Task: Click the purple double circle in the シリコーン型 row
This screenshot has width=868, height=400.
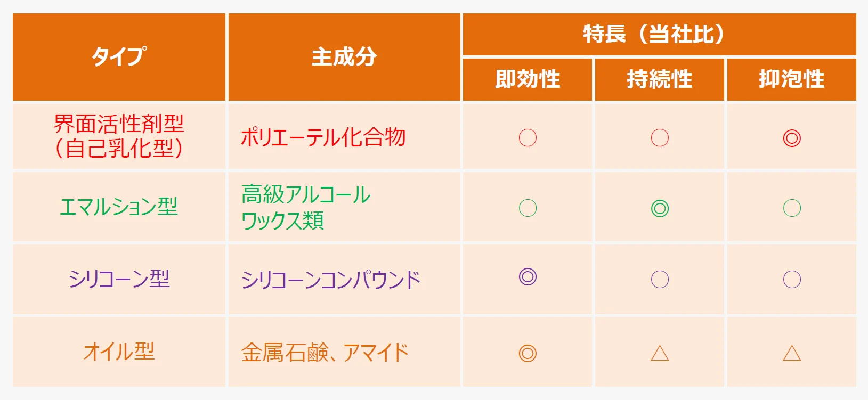Action: pos(528,276)
